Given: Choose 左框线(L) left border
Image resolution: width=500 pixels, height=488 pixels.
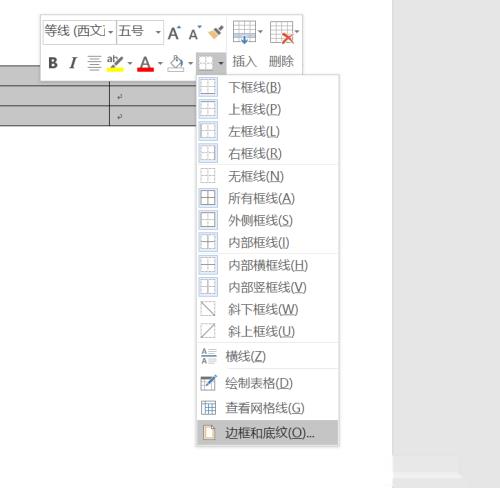Looking at the screenshot, I should 268,131.
